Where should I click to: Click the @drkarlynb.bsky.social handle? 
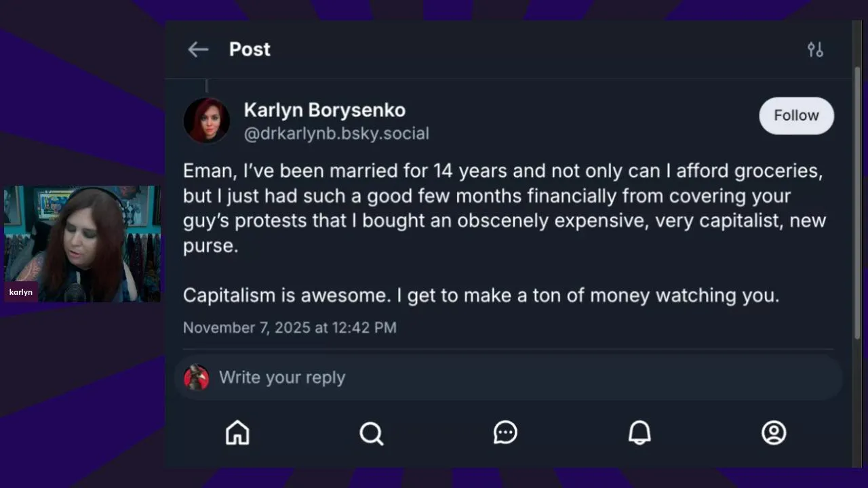pyautogui.click(x=336, y=134)
